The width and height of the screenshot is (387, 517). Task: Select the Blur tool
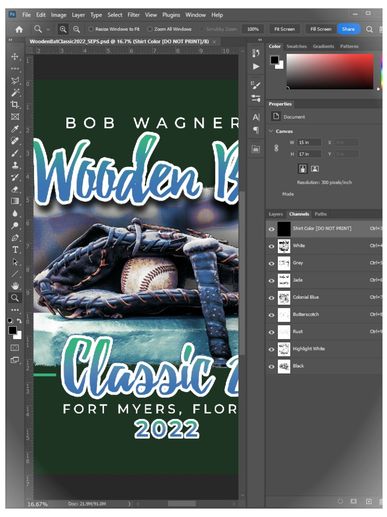15,213
